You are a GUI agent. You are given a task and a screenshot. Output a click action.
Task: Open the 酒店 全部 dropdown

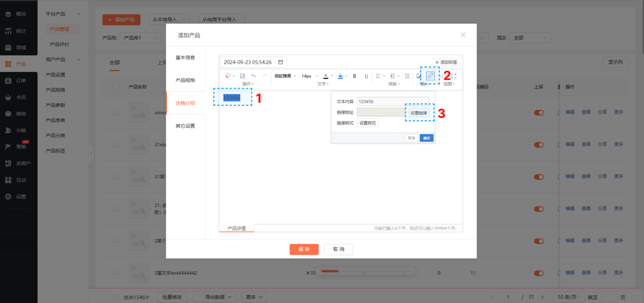(x=530, y=38)
